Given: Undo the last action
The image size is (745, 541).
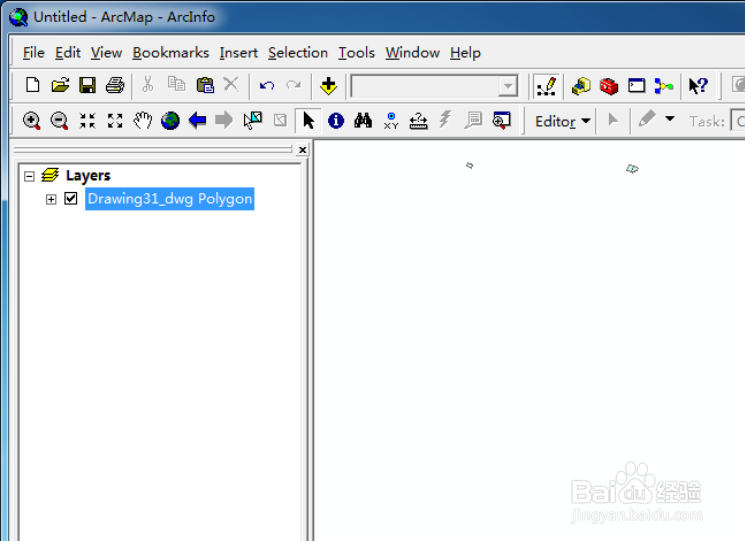Looking at the screenshot, I should point(267,85).
